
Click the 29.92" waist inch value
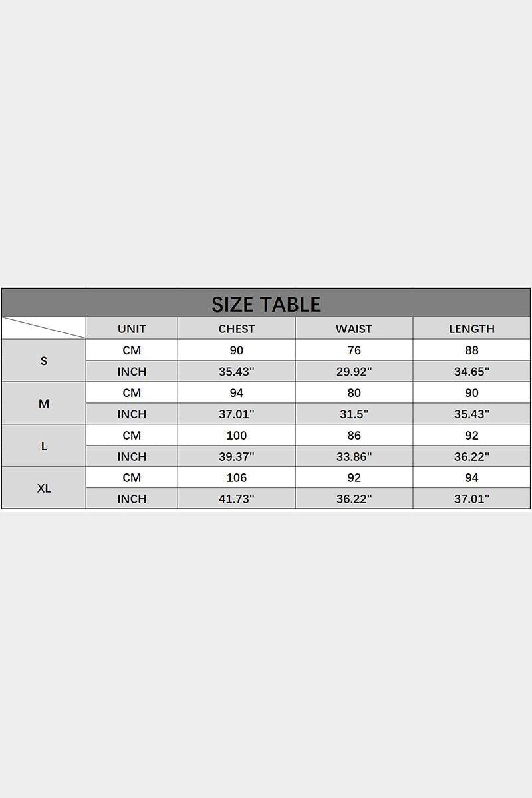[354, 372]
